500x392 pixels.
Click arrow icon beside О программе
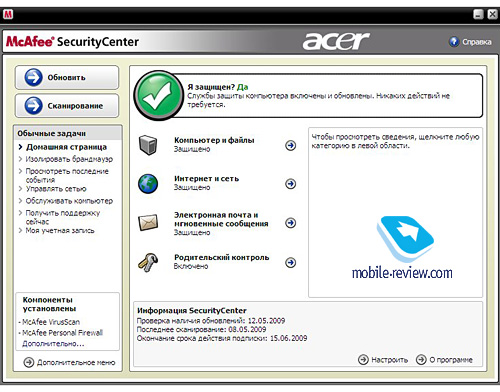[421, 360]
